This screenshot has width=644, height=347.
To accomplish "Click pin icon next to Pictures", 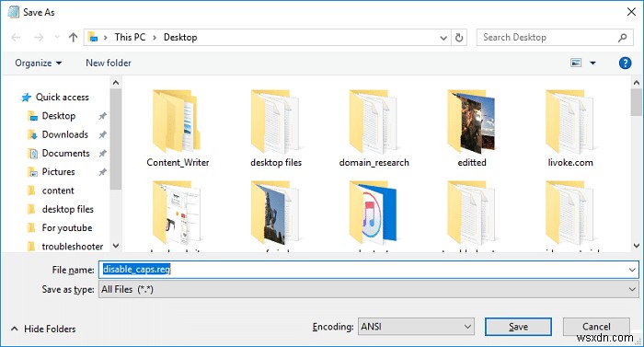I will click(x=103, y=172).
